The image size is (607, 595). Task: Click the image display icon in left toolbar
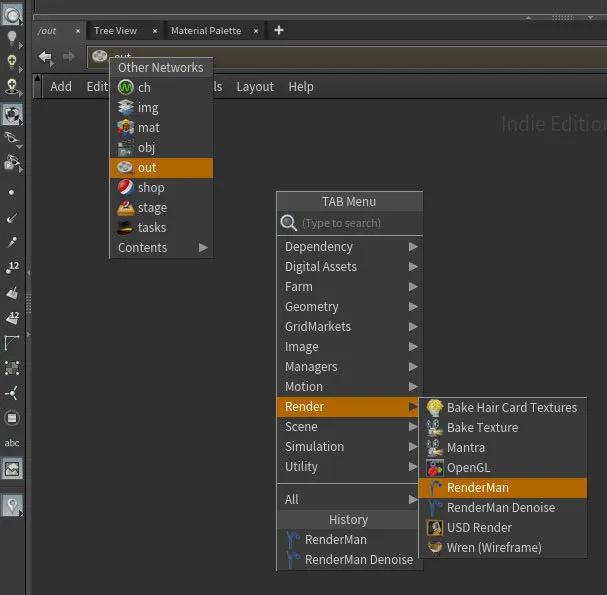[x=12, y=469]
